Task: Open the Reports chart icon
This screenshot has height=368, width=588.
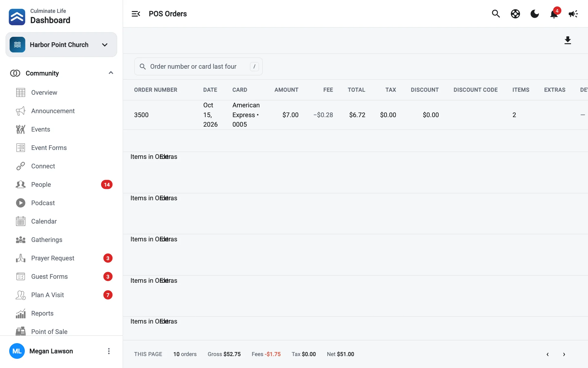Action: (21, 313)
